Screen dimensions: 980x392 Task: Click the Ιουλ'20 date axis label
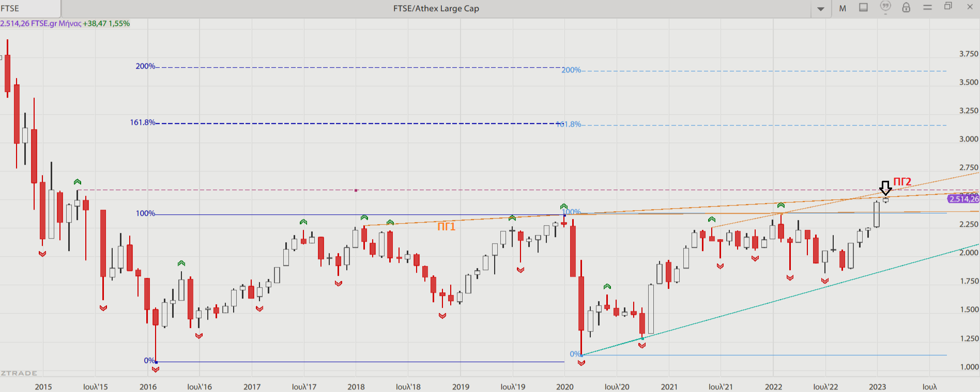click(617, 386)
